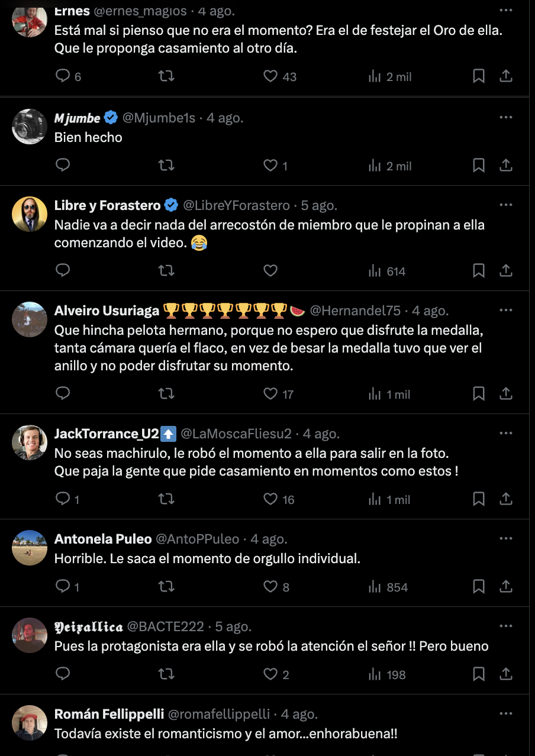Image resolution: width=535 pixels, height=756 pixels.
Task: Like the Mjumbe "Bien hecho" tweet
Action: 270,166
